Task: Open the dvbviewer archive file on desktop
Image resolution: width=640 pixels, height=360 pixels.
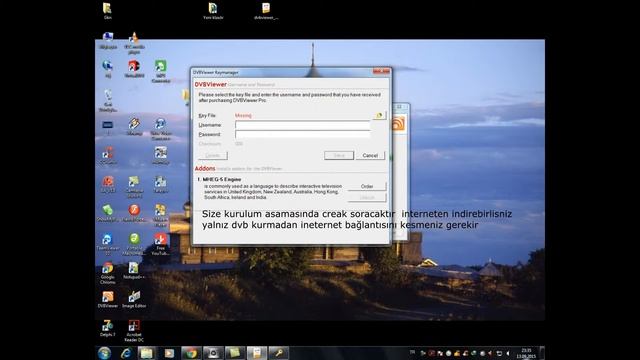Action: coord(266,11)
